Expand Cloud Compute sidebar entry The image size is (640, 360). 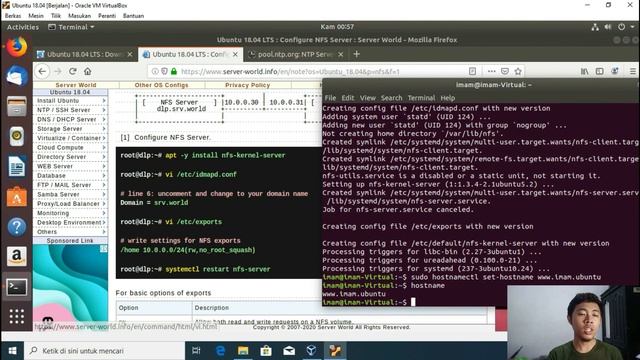tap(71, 147)
